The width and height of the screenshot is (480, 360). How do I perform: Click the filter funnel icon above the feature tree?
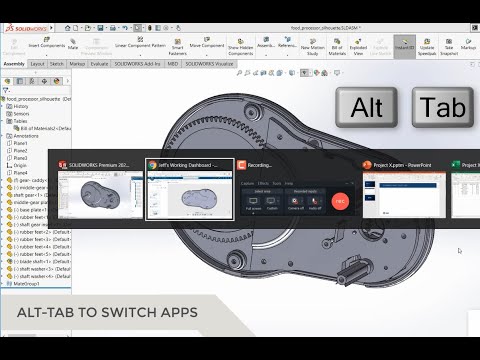[x=5, y=90]
